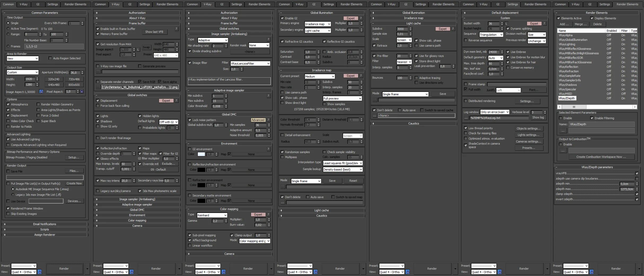Open help for the Environment rollout
The image size is (644, 276).
click(268, 149)
